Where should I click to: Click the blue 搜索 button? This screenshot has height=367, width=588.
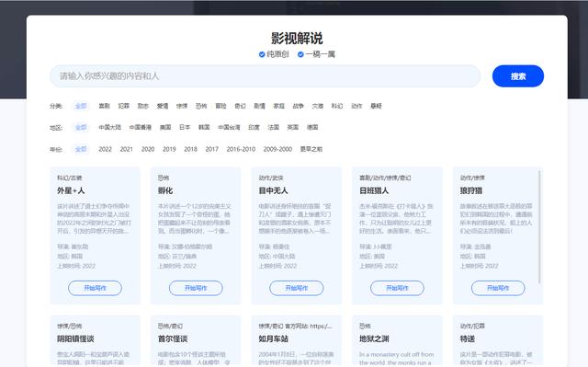(x=518, y=76)
